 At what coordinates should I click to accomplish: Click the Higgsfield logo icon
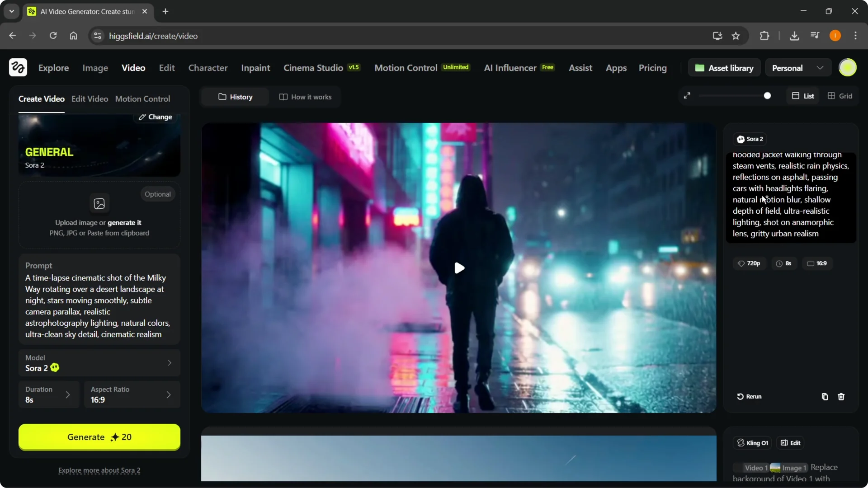[x=18, y=68]
